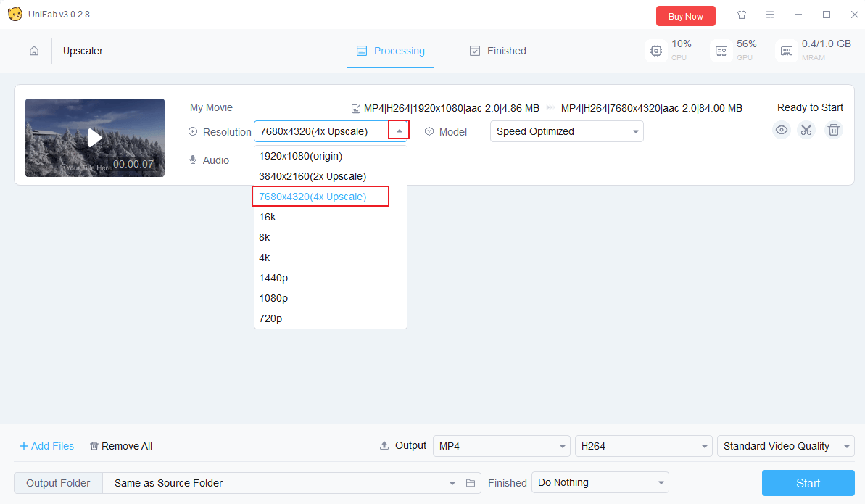Image resolution: width=865 pixels, height=504 pixels.
Task: Click the Upscaler module label
Action: [83, 51]
